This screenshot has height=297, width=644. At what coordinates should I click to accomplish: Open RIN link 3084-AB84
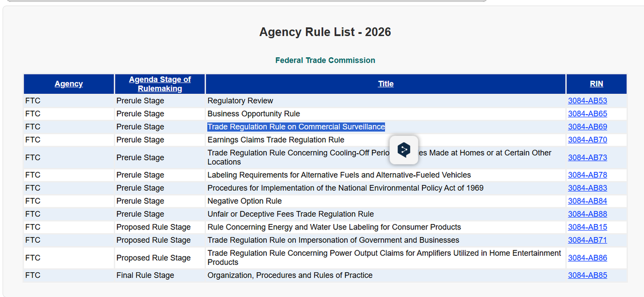pyautogui.click(x=588, y=201)
